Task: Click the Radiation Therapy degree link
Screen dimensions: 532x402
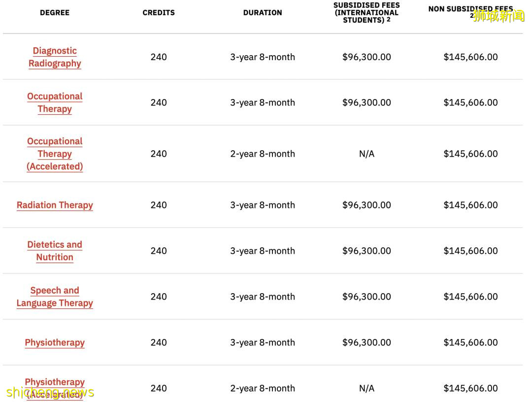Action: point(55,205)
